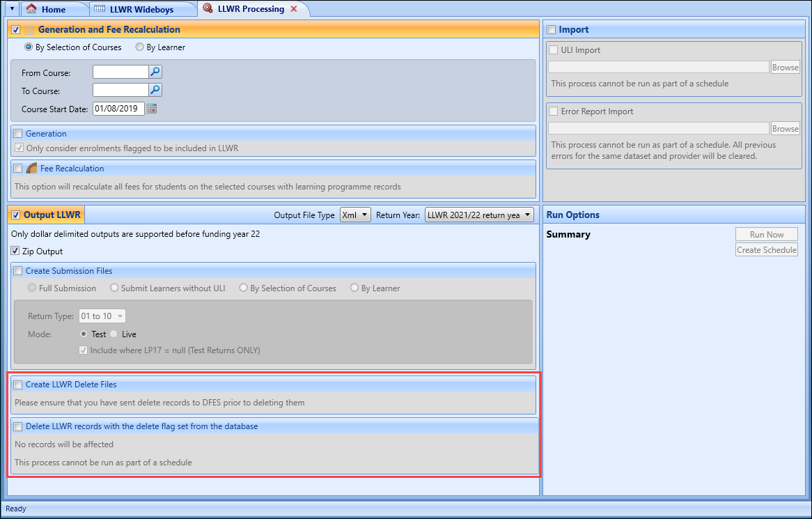
Task: Click the Home tab house icon
Action: pos(31,9)
